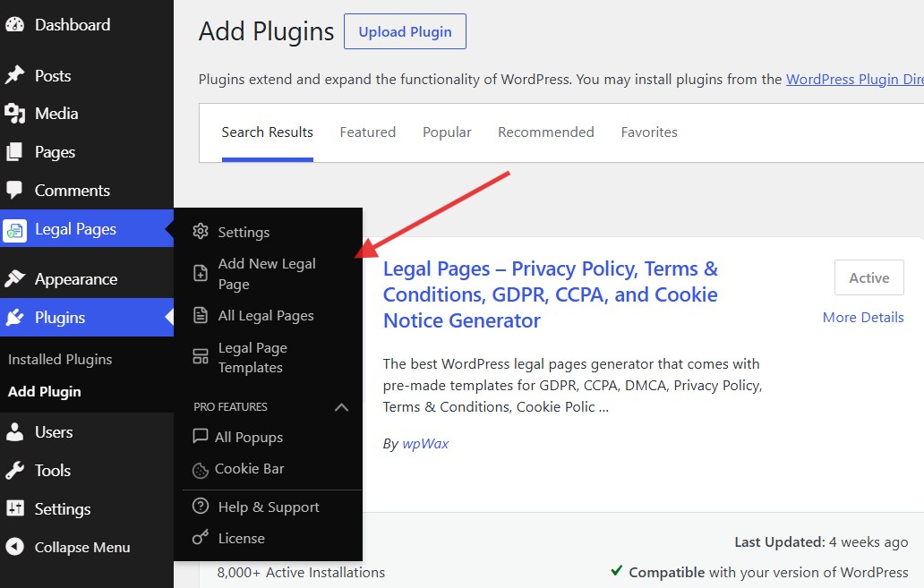Viewport: 924px width, 588px height.
Task: Select the Add Plugin submenu item
Action: pos(44,392)
